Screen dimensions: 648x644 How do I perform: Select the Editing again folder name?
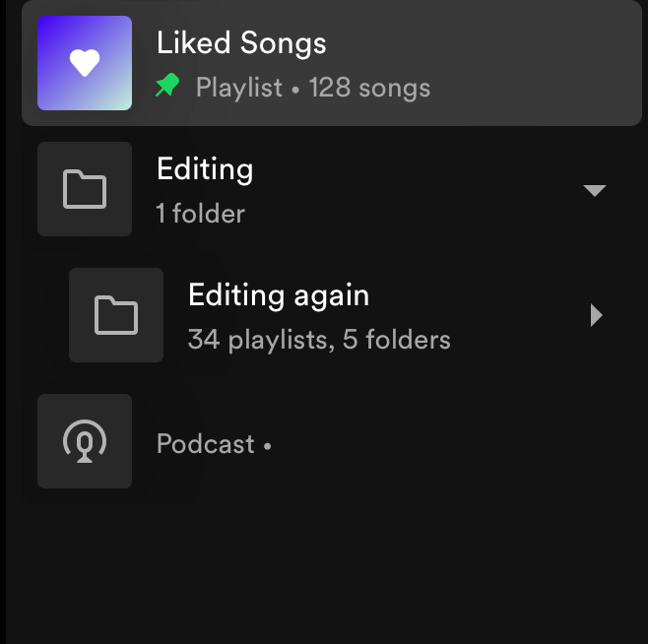point(279,295)
